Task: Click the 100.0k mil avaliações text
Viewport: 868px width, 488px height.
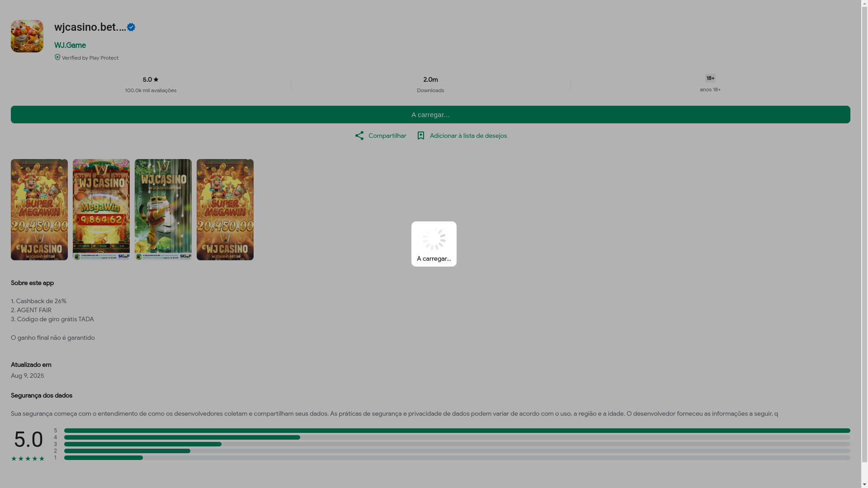Action: click(x=151, y=90)
